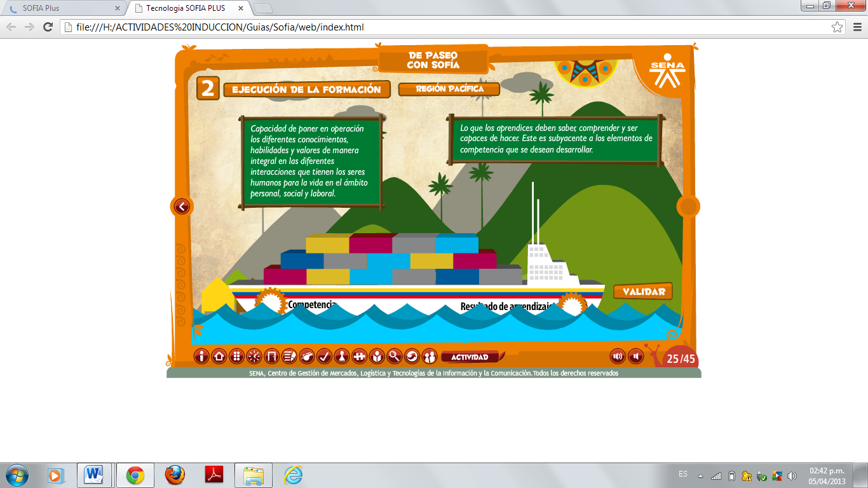Click the VALIDAR button

tap(643, 292)
